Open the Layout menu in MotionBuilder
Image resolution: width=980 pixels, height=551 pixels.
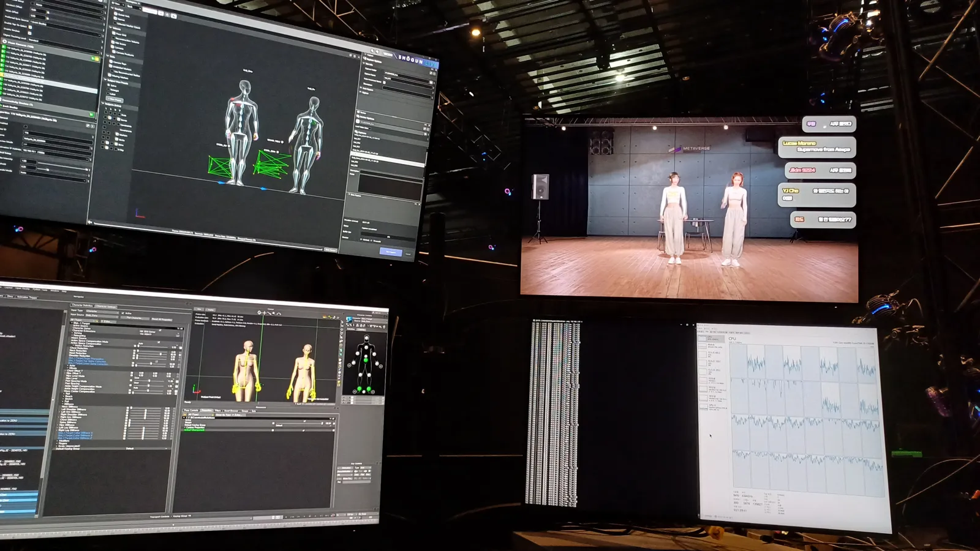(8, 288)
